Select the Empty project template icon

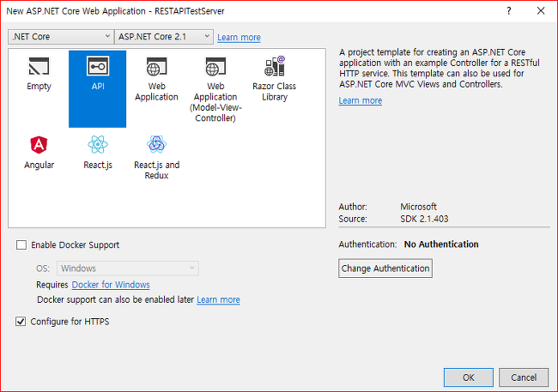[x=39, y=67]
